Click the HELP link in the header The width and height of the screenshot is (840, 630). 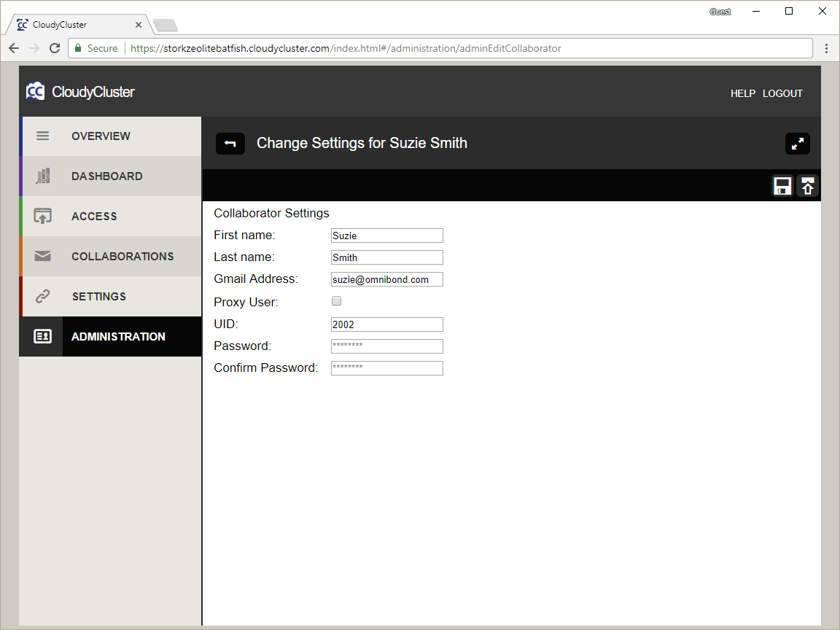pos(743,94)
